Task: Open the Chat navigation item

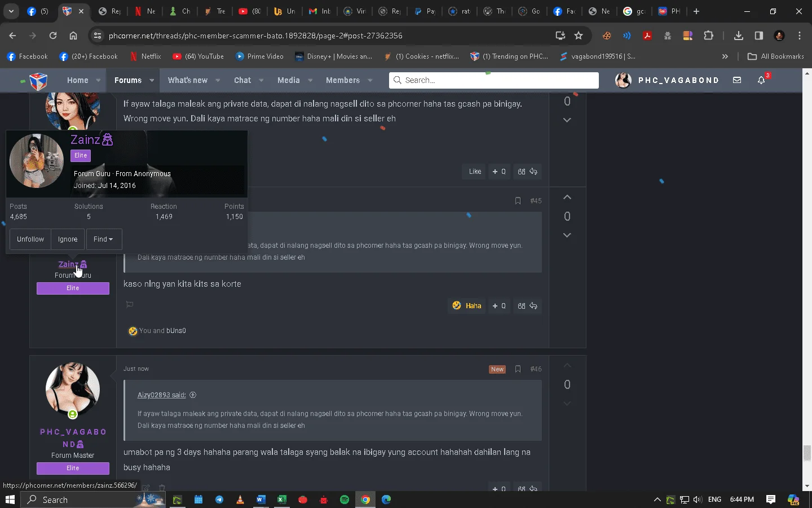Action: (242, 80)
